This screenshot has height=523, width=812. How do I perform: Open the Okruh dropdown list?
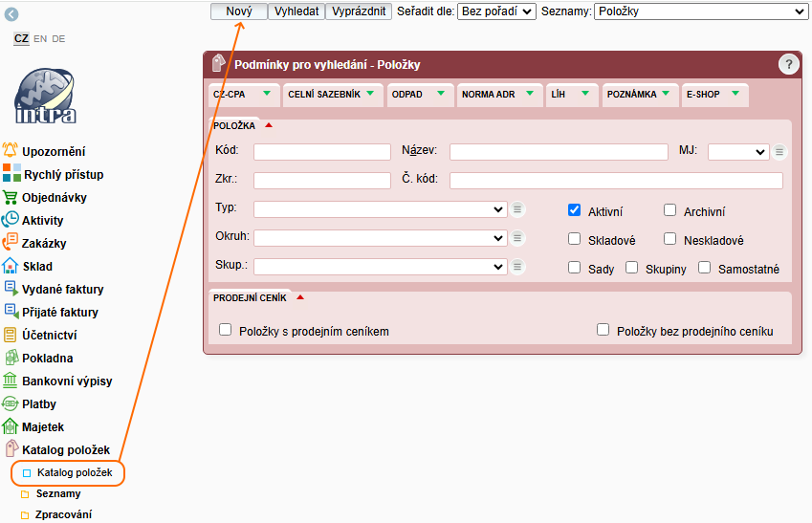[x=380, y=238]
